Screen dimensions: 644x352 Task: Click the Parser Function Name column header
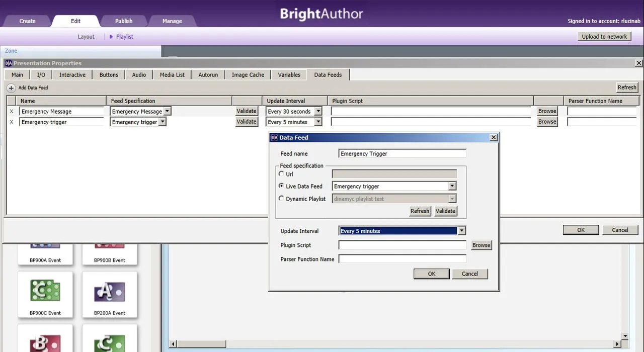(x=602, y=101)
